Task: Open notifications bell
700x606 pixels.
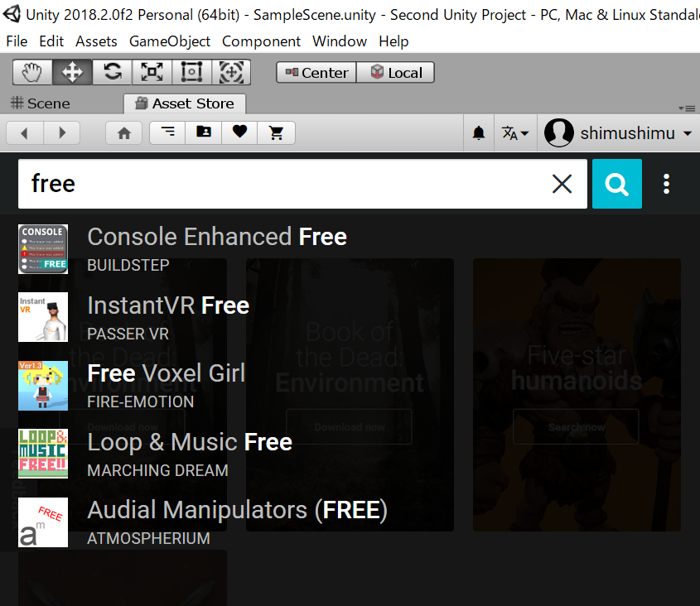Action: (478, 133)
